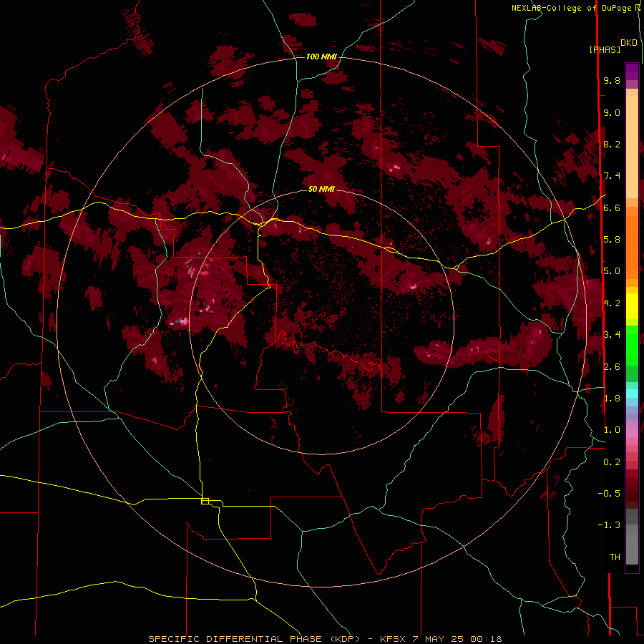The height and width of the screenshot is (644, 644).
Task: Click the 4.2 value on color scale
Action: pos(612,303)
